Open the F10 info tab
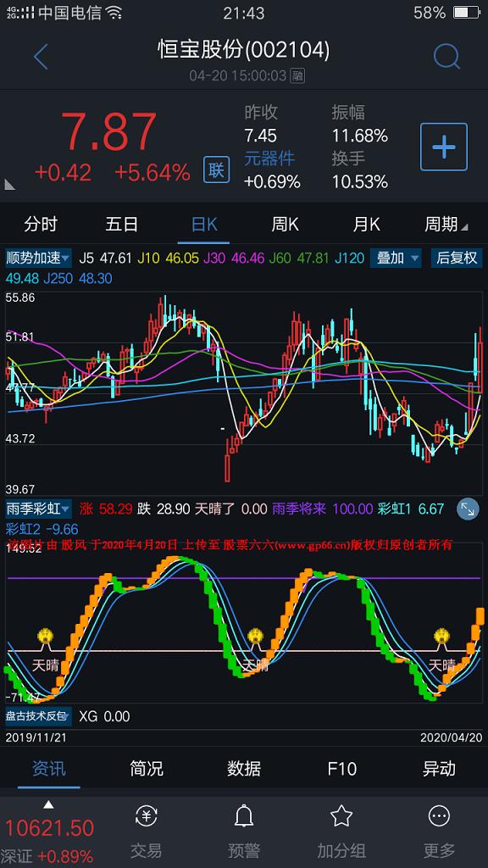Screen dimensions: 488x868 point(341,769)
